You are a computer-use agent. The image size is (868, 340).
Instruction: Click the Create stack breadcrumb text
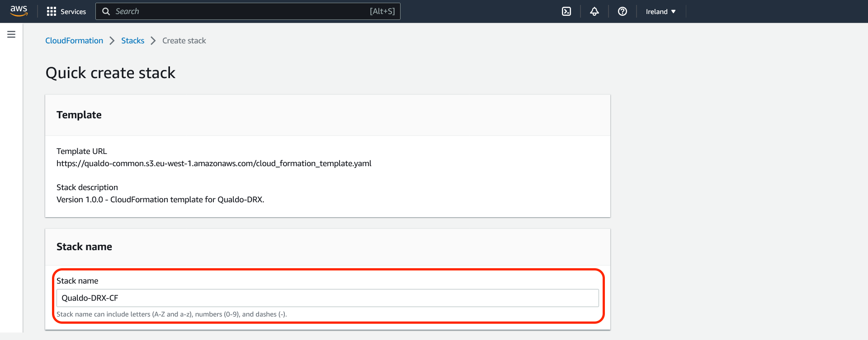(184, 41)
